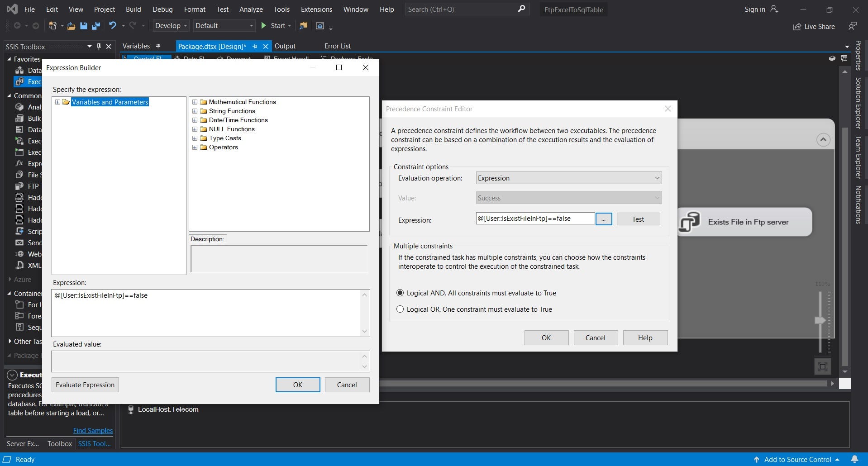Image resolution: width=868 pixels, height=466 pixels.
Task: Select the Sequence Container icon
Action: (19, 327)
